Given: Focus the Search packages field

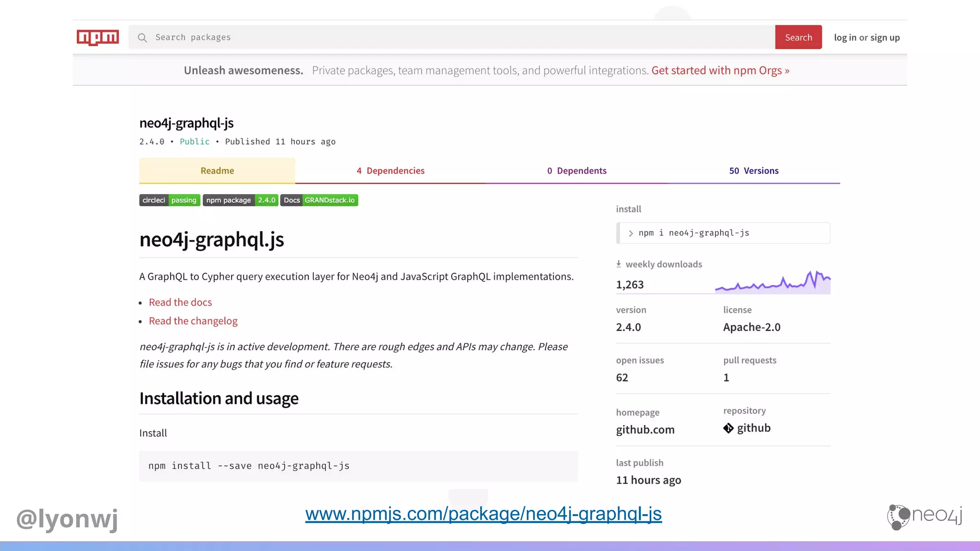Looking at the screenshot, I should [451, 37].
